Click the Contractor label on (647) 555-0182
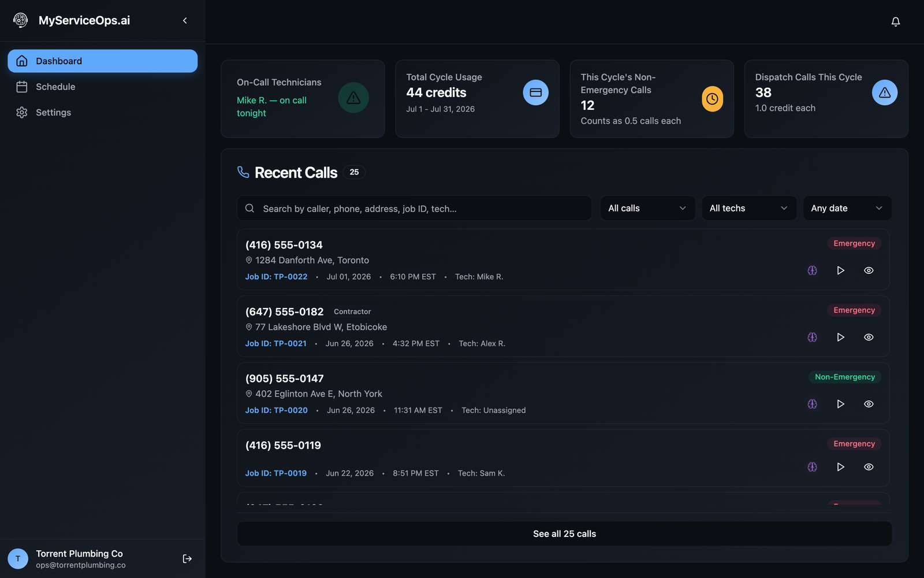 pos(352,312)
